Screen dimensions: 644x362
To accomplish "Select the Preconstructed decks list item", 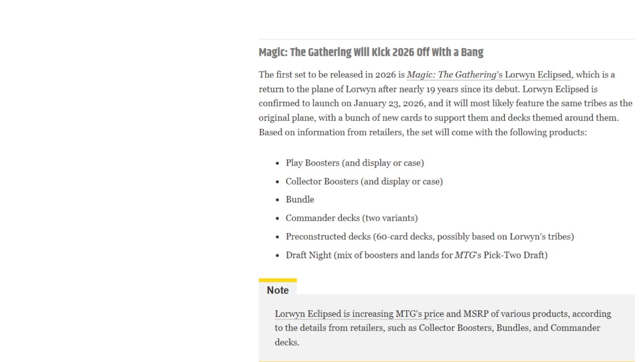I will click(430, 237).
